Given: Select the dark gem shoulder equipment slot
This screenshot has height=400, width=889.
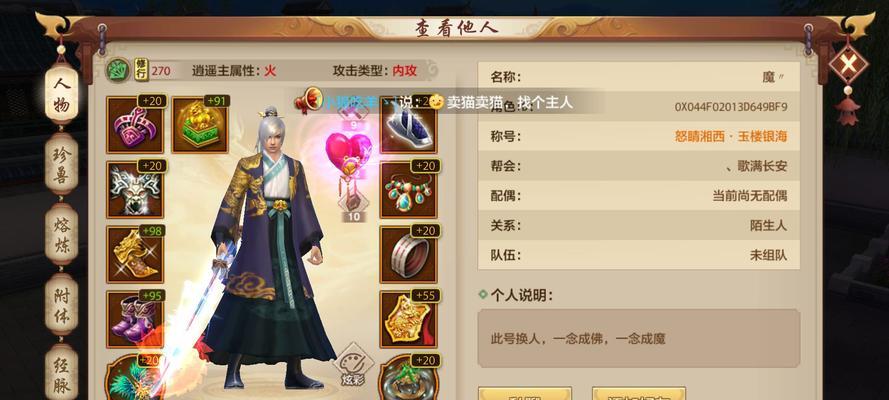Looking at the screenshot, I should click(x=408, y=125).
